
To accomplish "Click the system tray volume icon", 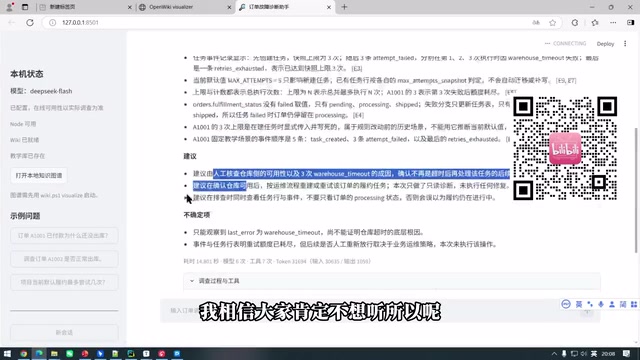I will point(584,354).
